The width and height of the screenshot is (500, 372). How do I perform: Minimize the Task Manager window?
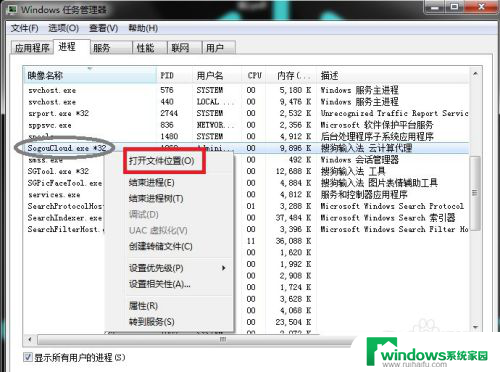[x=435, y=7]
